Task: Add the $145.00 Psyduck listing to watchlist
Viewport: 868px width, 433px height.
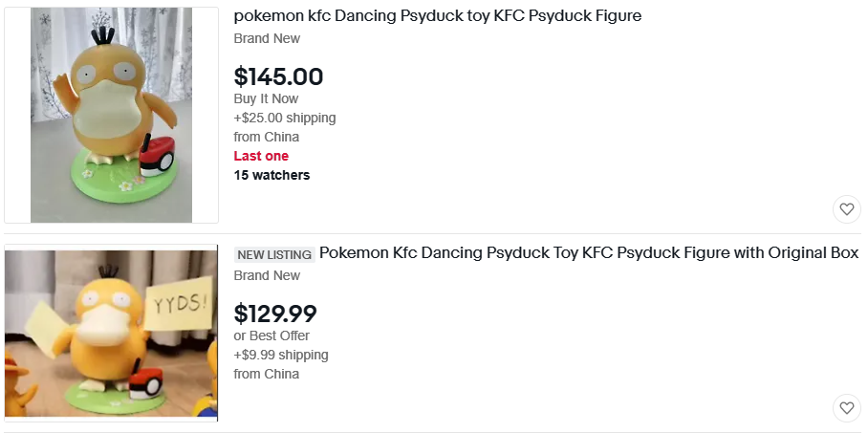Action: [x=846, y=209]
